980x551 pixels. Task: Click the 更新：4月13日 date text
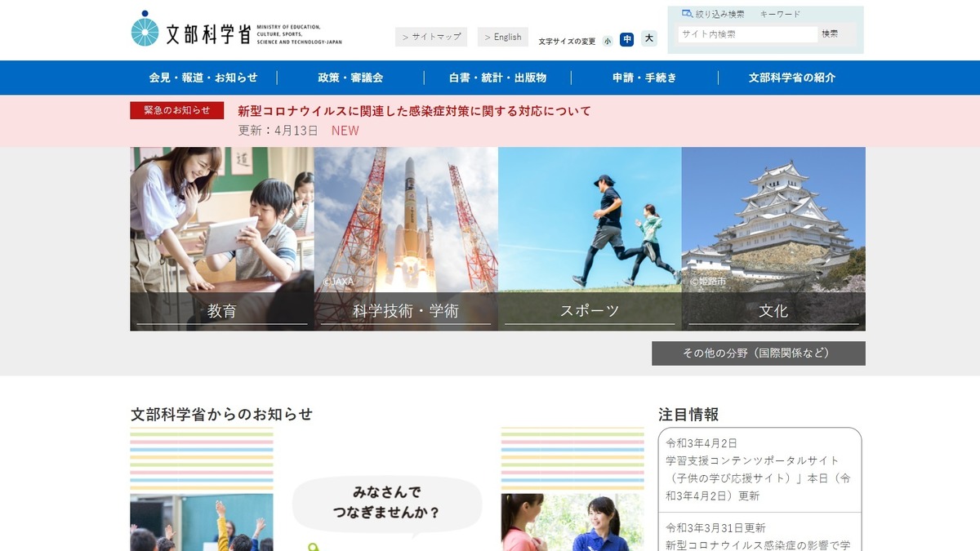coord(278,131)
